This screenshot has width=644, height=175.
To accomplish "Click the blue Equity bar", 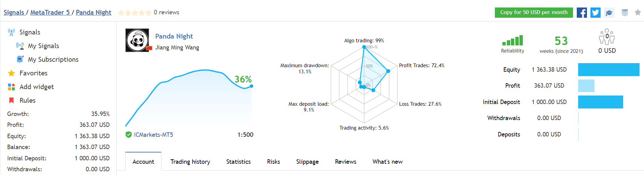I will coord(608,70).
